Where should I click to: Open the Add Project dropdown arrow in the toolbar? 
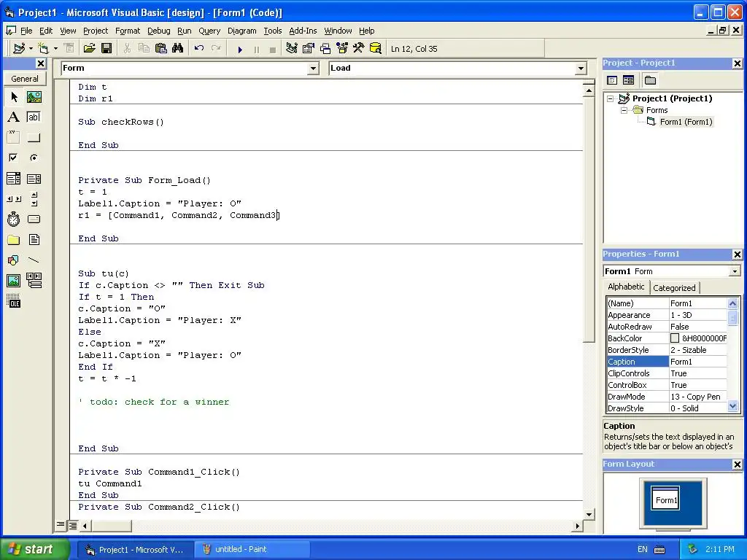click(x=31, y=49)
